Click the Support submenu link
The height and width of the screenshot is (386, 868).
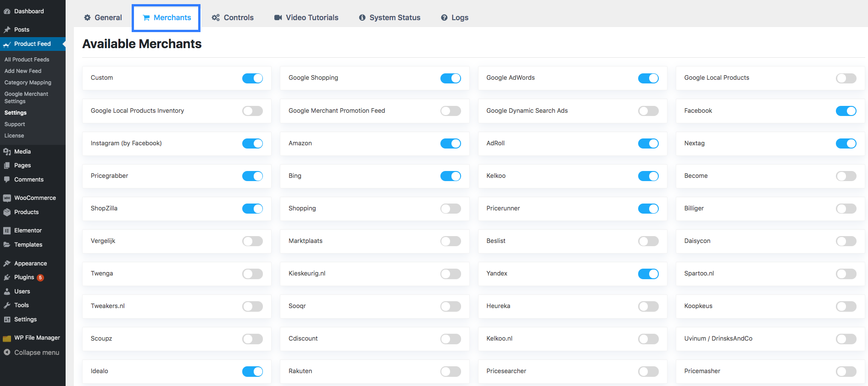15,124
